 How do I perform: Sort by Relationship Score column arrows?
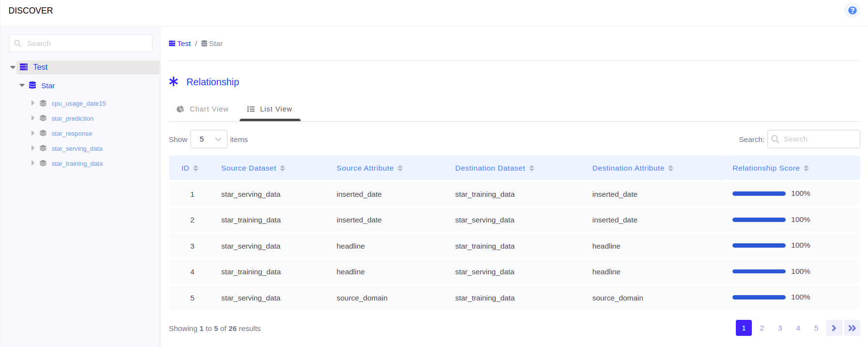tap(806, 168)
